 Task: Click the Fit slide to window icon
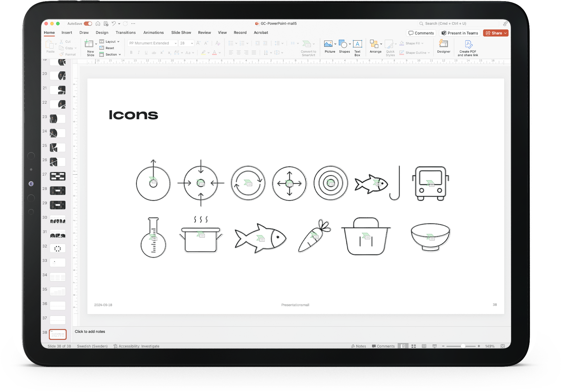point(503,346)
